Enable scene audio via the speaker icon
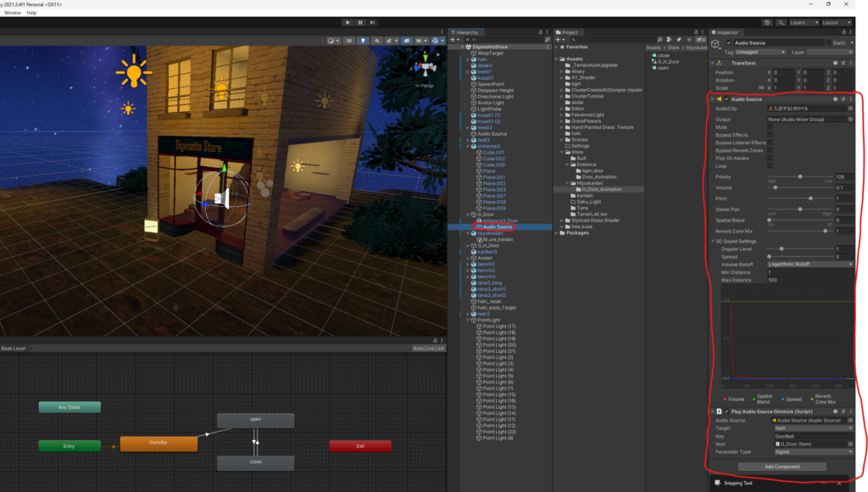This screenshot has height=492, width=868. (x=376, y=40)
